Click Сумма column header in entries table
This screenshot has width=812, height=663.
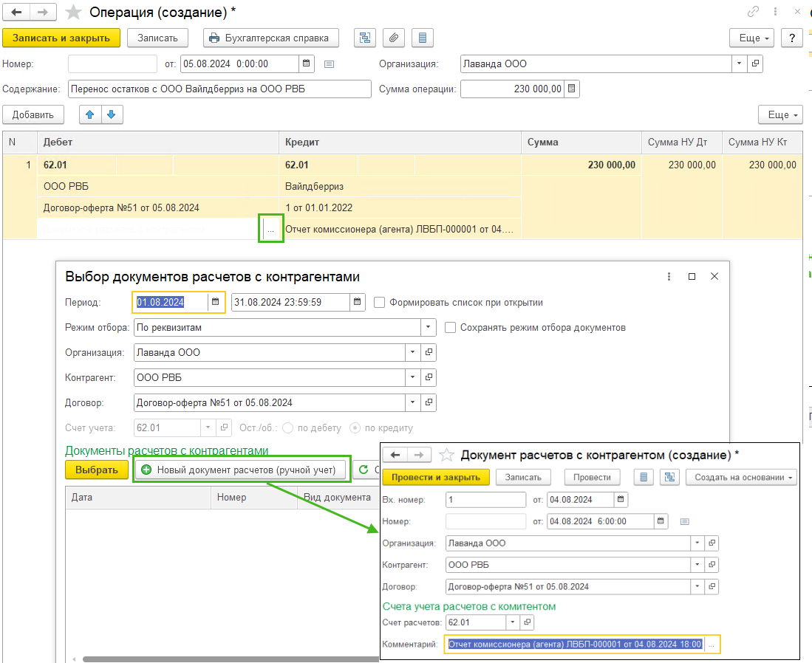pos(581,142)
